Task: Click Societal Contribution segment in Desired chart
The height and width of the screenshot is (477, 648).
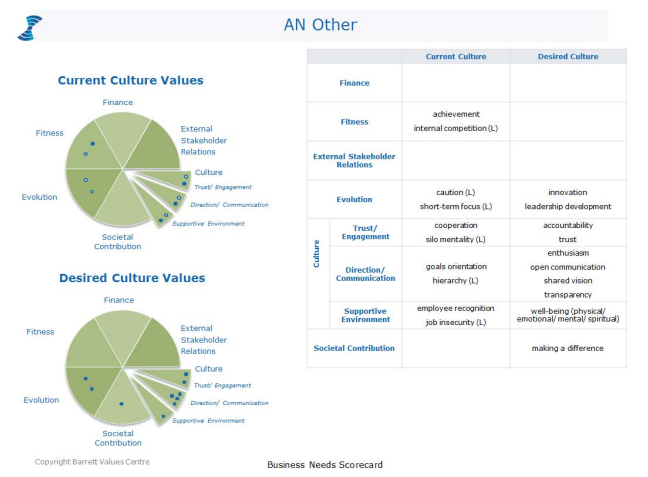Action: point(120,402)
